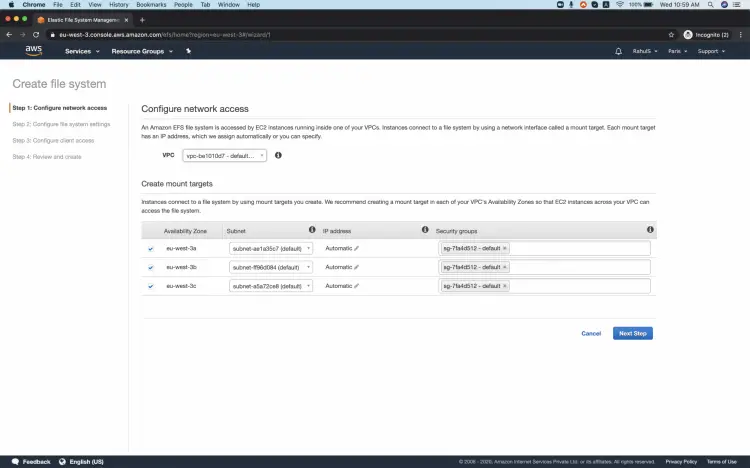The width and height of the screenshot is (750, 468).
Task: Click the security groups field for eu-west-3a
Action: click(545, 248)
